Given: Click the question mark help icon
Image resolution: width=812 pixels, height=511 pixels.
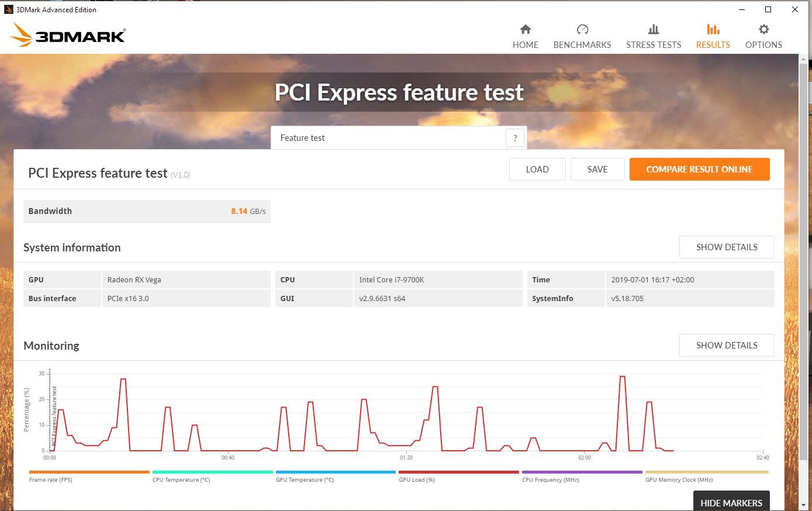Looking at the screenshot, I should point(515,138).
